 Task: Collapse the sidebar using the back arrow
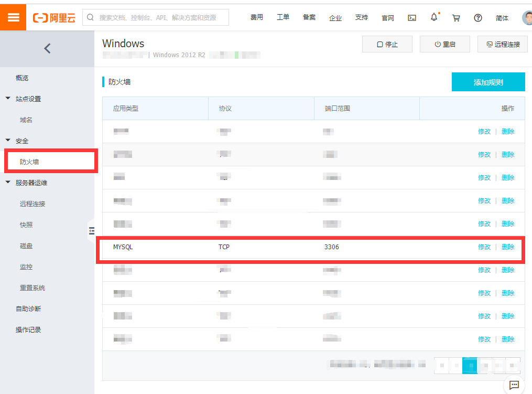pyautogui.click(x=47, y=48)
